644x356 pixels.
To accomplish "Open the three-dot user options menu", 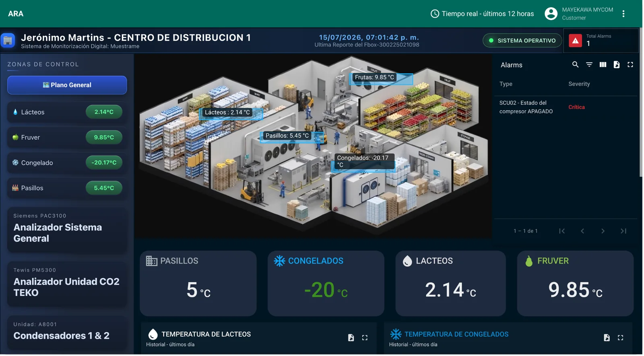I will [x=623, y=14].
